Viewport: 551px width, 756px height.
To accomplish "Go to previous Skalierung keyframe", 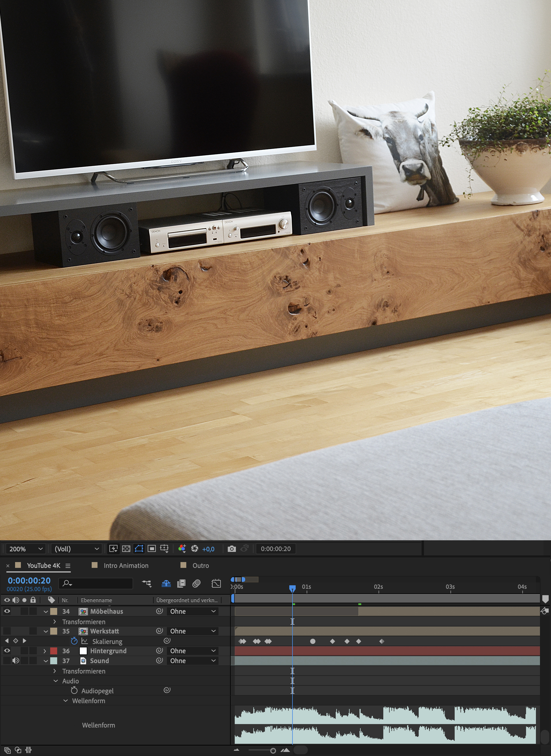I will (7, 641).
